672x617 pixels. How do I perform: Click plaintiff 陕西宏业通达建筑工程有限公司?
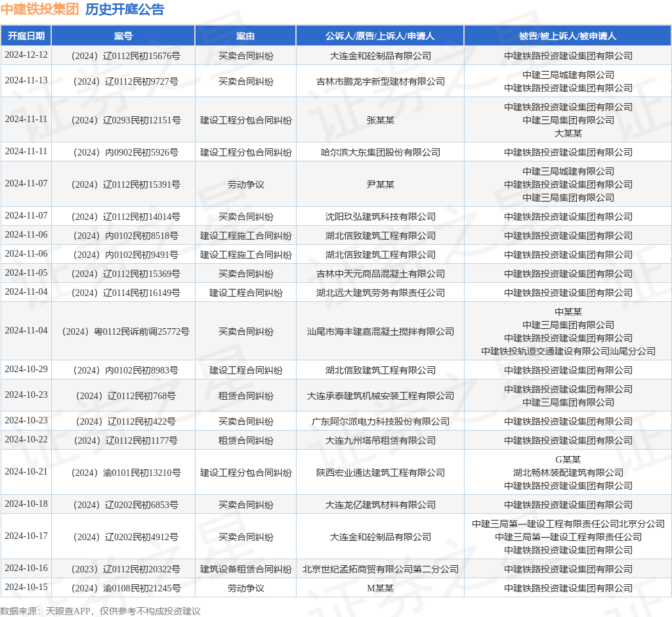[x=381, y=473]
